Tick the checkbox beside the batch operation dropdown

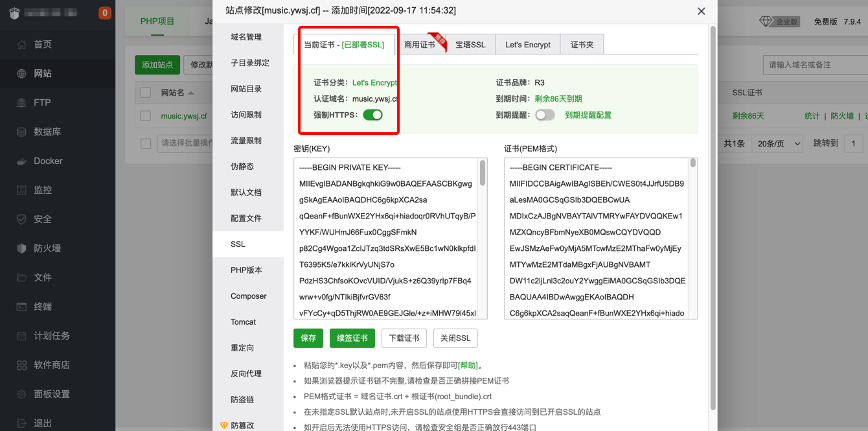point(146,143)
